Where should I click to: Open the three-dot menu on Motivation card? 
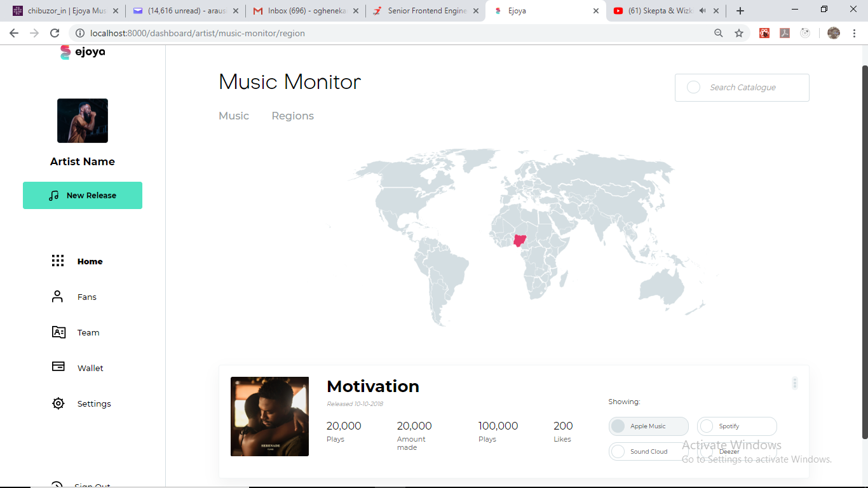click(x=794, y=383)
